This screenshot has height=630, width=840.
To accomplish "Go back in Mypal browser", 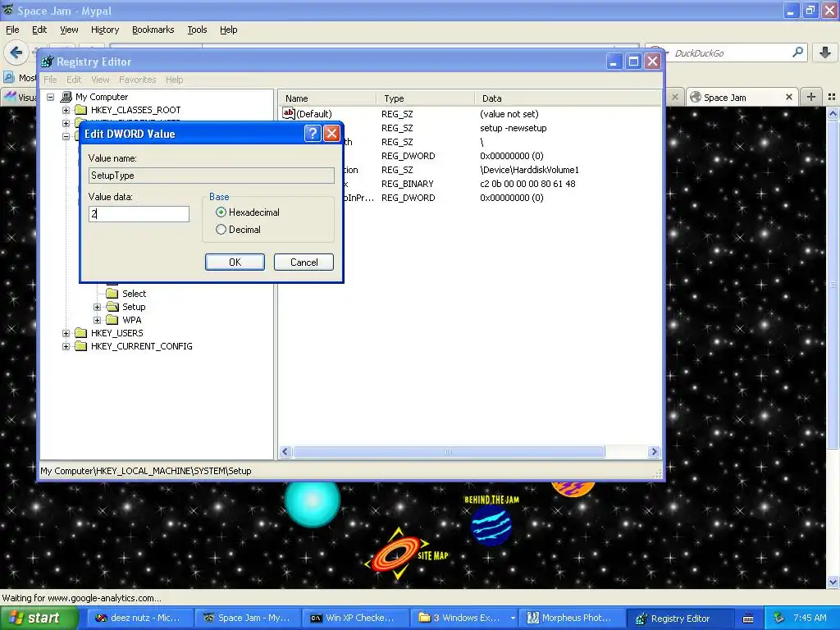I will point(16,52).
